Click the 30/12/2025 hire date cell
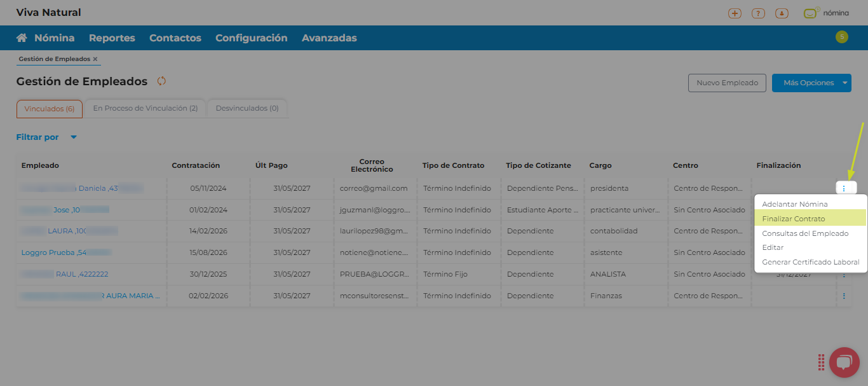Screen dimensions: 868x386 208,274
